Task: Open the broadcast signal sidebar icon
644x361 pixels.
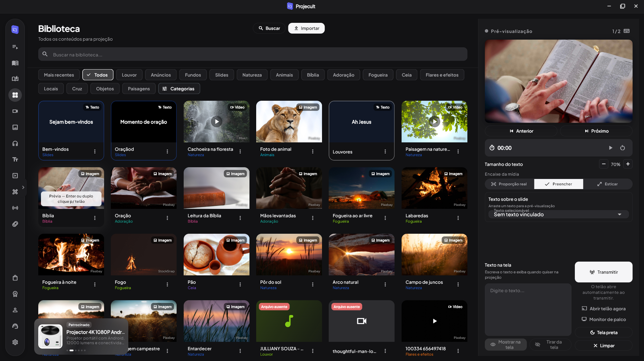Action: (15, 208)
